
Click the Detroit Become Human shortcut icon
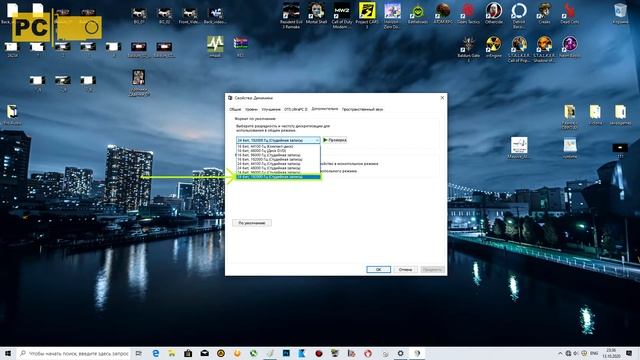click(519, 15)
